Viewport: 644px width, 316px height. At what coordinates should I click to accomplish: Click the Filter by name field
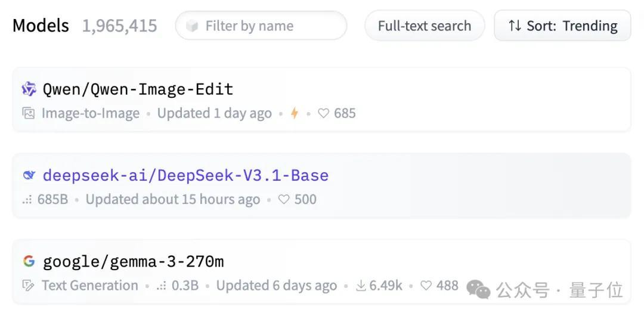pos(261,26)
